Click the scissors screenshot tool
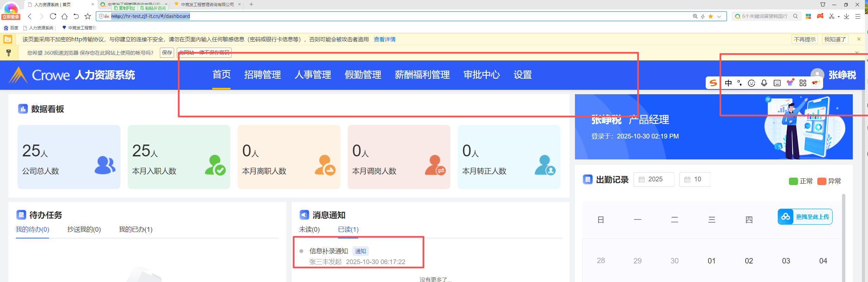The width and height of the screenshot is (868, 282). (x=831, y=16)
